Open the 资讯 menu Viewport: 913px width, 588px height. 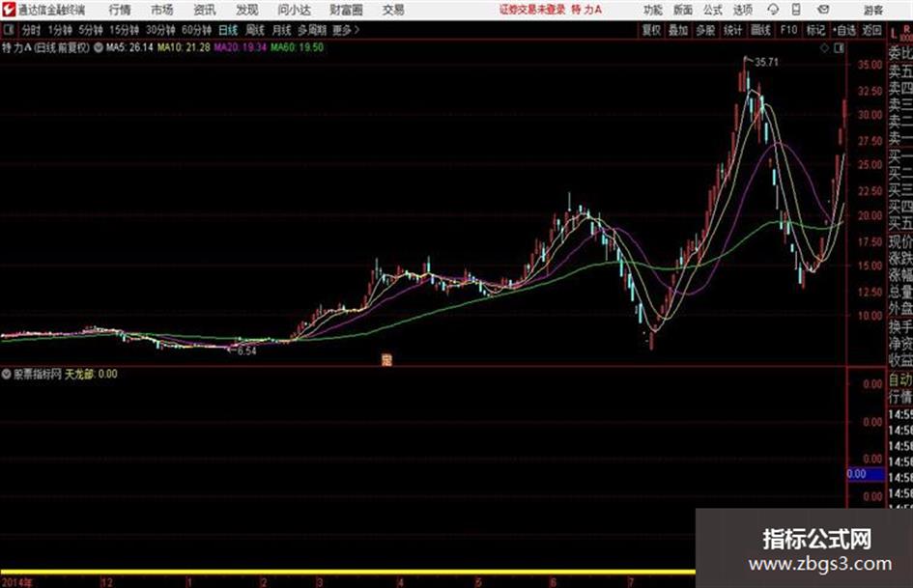[205, 10]
